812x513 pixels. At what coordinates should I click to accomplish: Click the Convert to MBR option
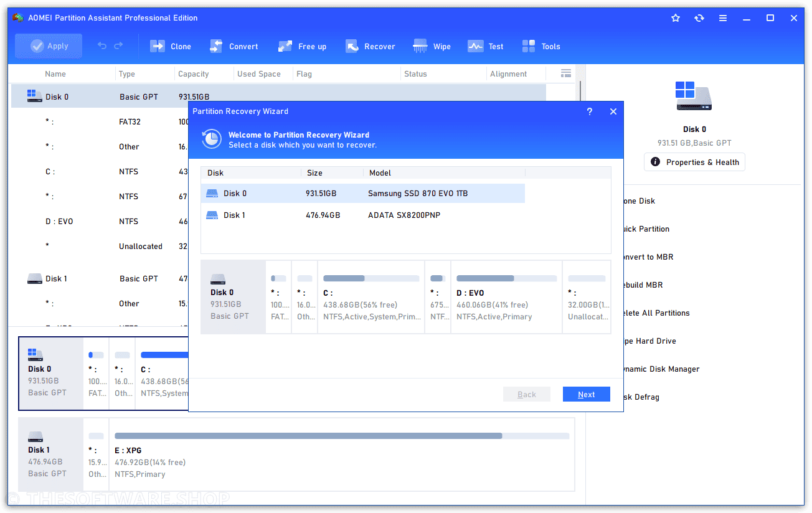pyautogui.click(x=648, y=257)
